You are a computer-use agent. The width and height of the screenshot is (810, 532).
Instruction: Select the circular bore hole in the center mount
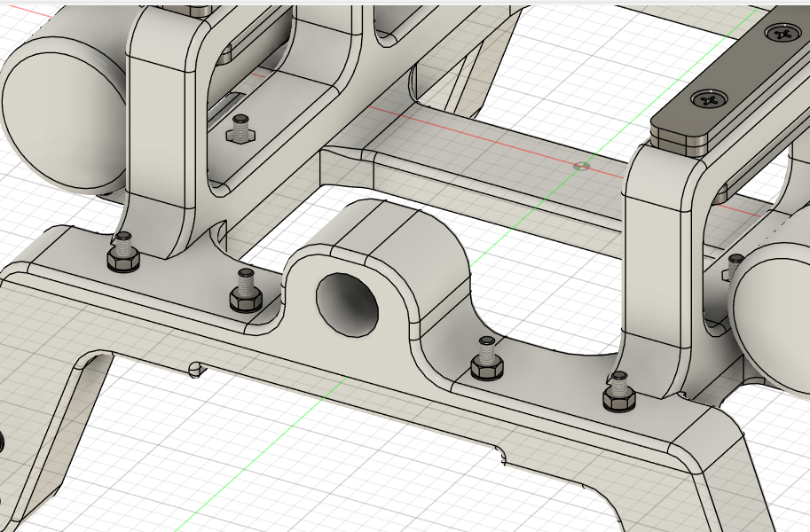tap(347, 304)
